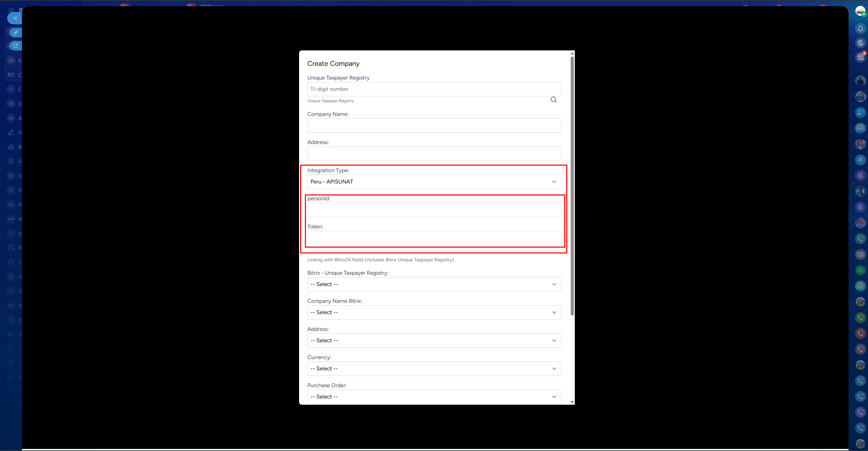Click into the Token input field
Viewport: 868px width, 451px height.
tap(434, 238)
